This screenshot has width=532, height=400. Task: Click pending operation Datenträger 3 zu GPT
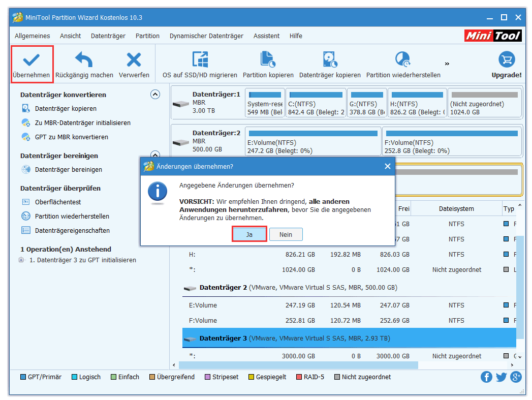[x=83, y=260]
